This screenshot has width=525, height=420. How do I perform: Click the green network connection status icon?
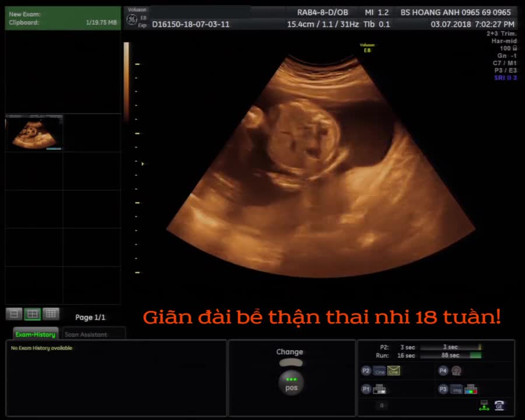(x=484, y=405)
